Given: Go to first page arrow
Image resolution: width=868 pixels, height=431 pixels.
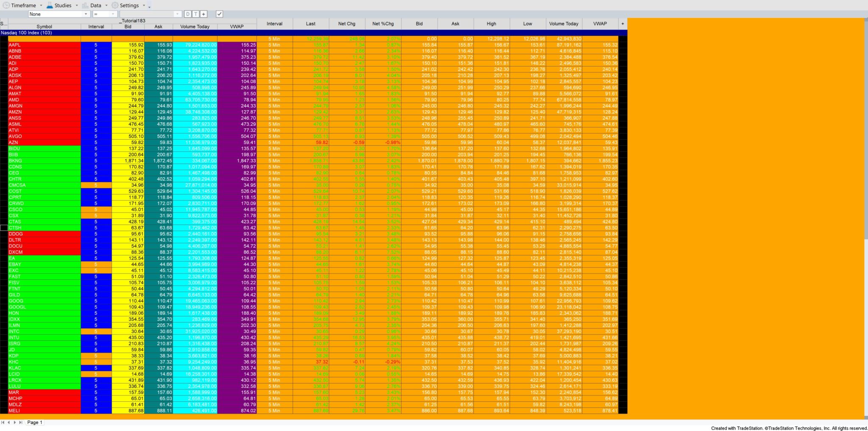Looking at the screenshot, I should click(x=3, y=422).
